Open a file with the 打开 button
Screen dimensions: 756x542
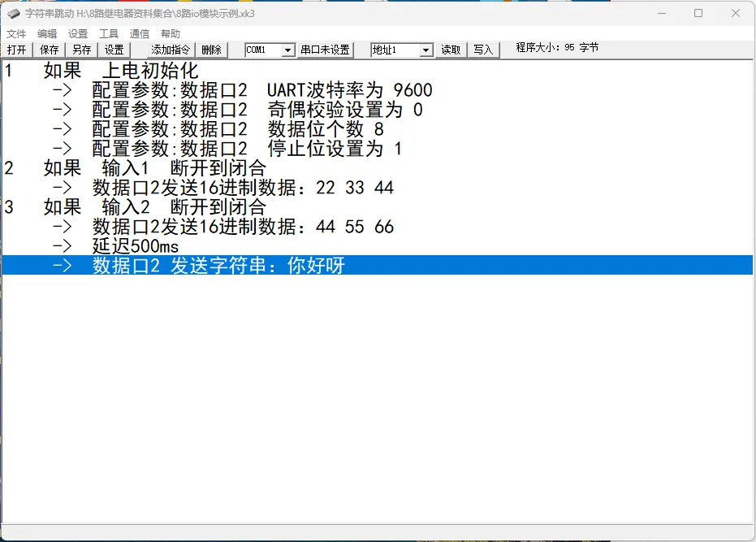17,50
